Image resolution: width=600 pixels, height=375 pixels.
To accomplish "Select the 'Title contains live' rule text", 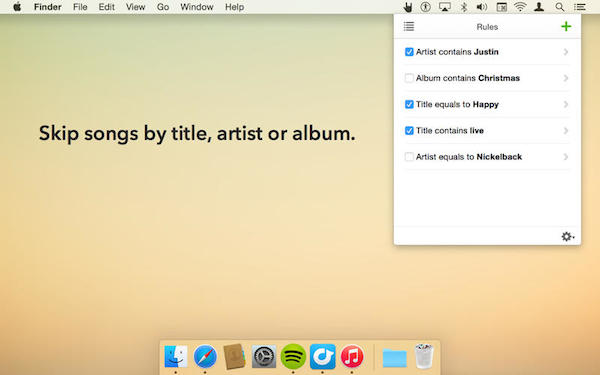I will pyautogui.click(x=450, y=130).
